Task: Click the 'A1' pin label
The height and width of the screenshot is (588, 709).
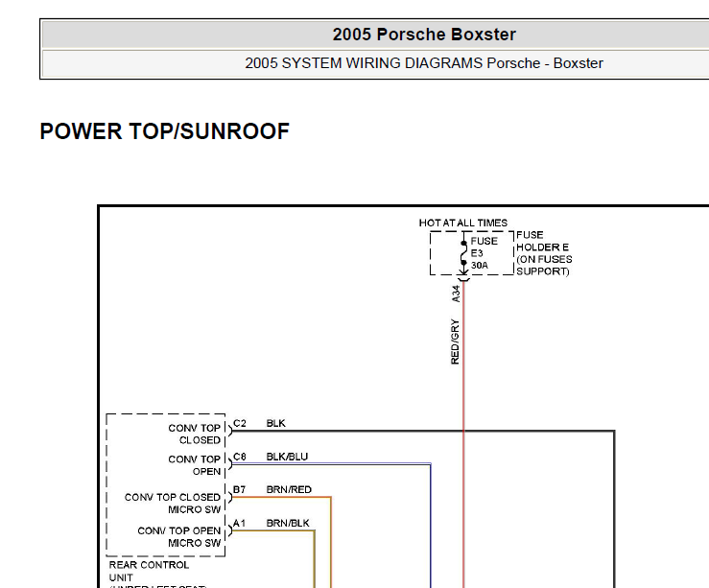Action: (x=239, y=524)
